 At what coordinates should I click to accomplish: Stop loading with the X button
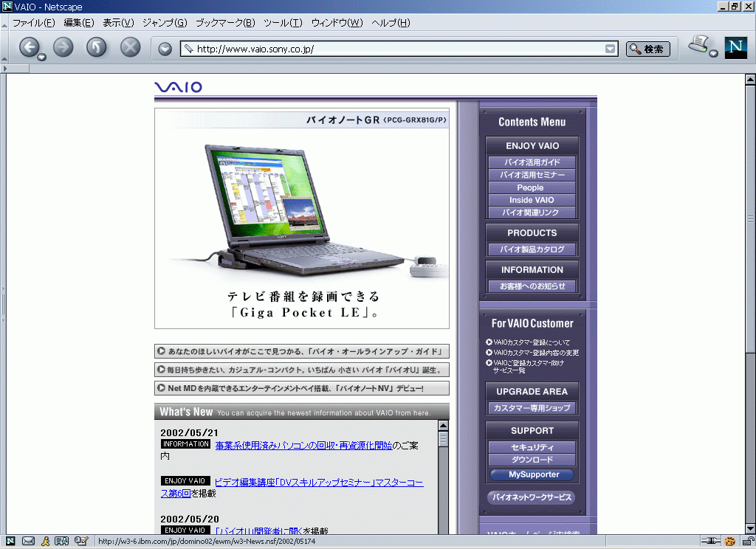coord(130,47)
